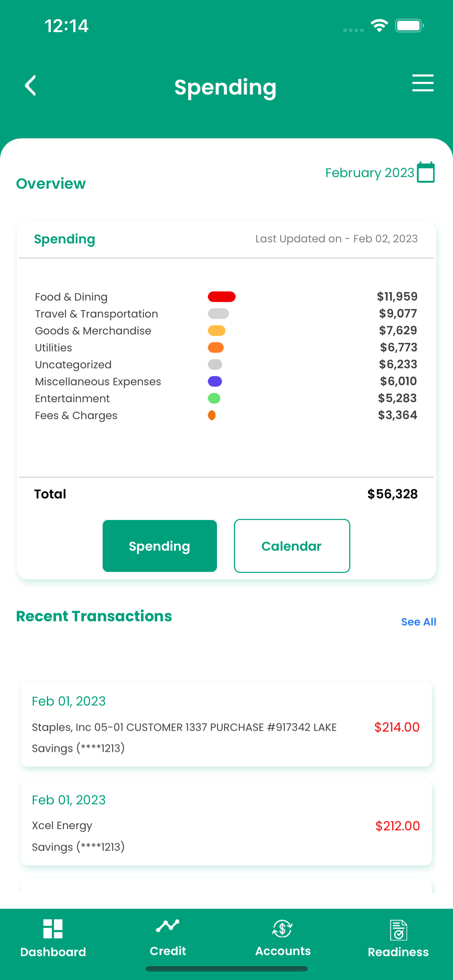Tap the Credit trend line icon

[x=167, y=926]
